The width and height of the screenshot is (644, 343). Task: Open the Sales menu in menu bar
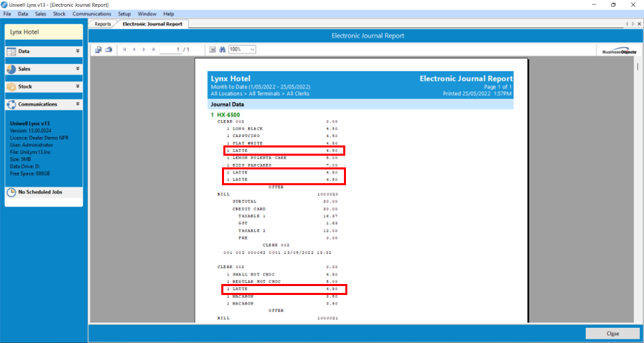[x=40, y=14]
